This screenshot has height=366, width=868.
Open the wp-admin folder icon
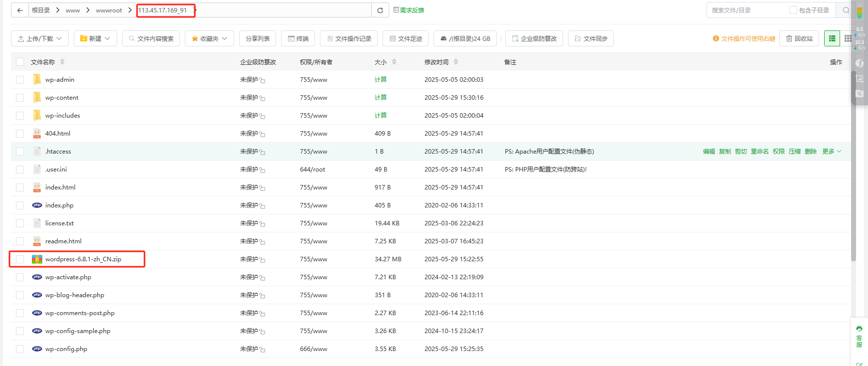coord(37,79)
